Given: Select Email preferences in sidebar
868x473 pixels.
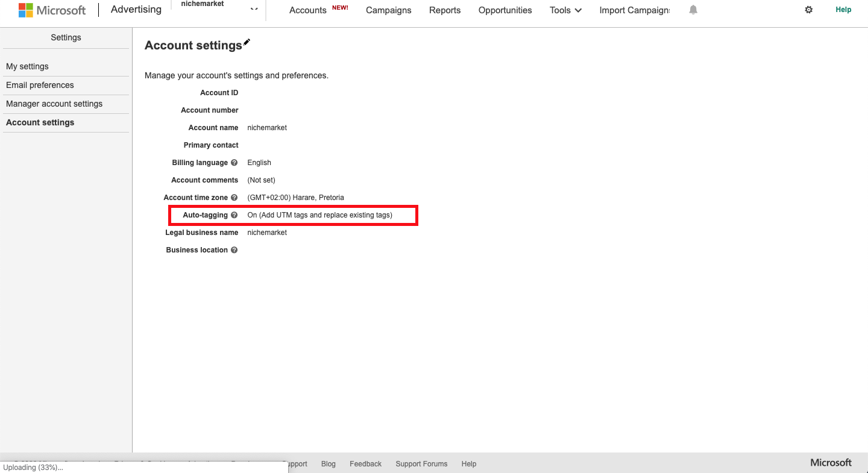Looking at the screenshot, I should [40, 85].
